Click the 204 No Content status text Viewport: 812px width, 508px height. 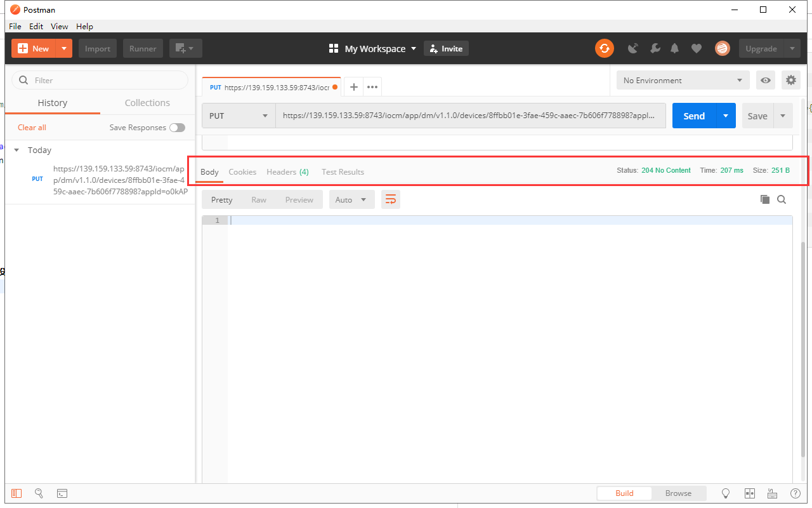click(665, 170)
